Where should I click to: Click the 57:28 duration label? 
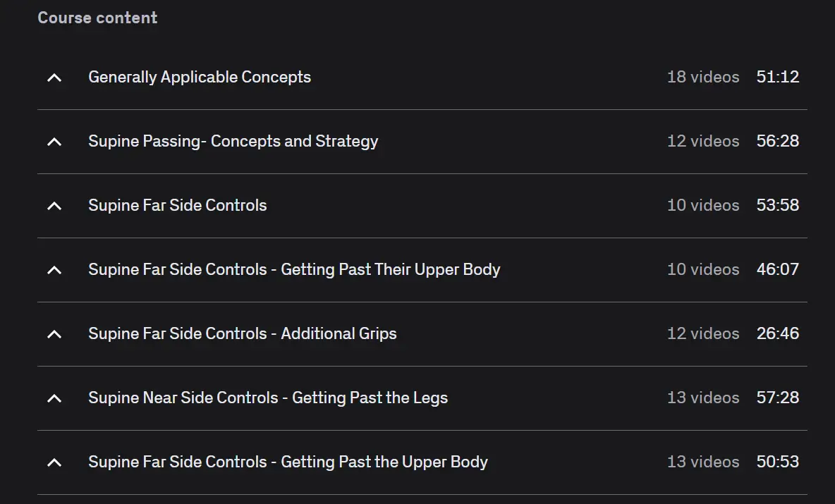pos(777,398)
